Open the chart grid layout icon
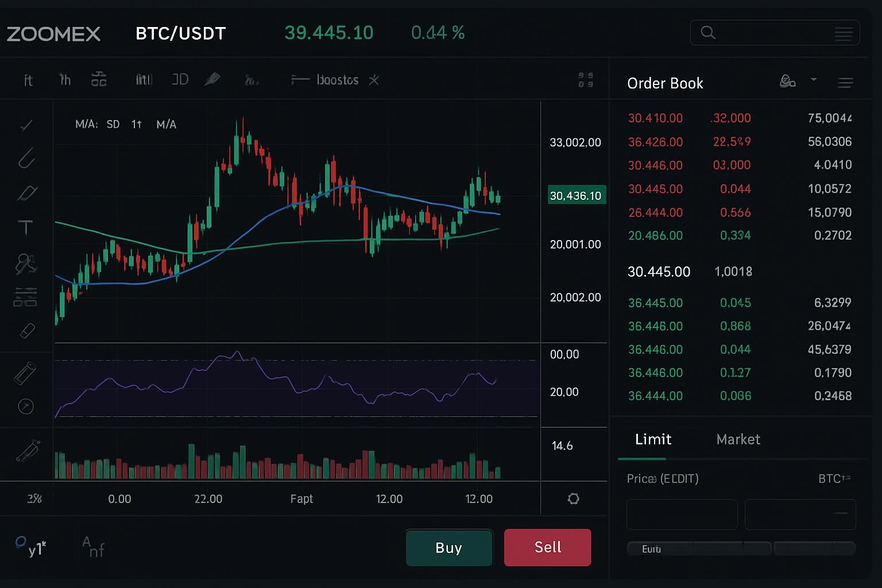This screenshot has width=882, height=588. pos(585,80)
